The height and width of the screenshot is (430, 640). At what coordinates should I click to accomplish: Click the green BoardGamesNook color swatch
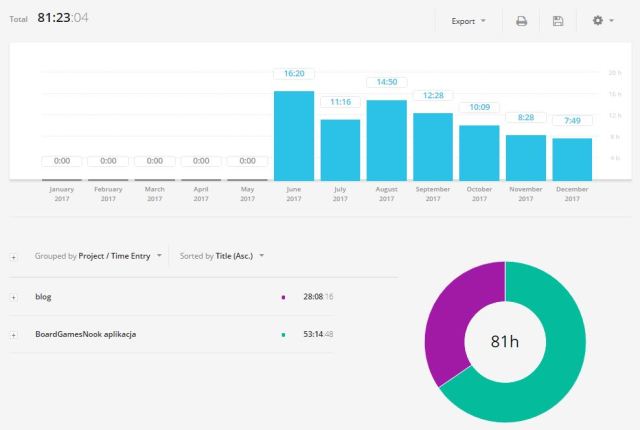[x=284, y=334]
